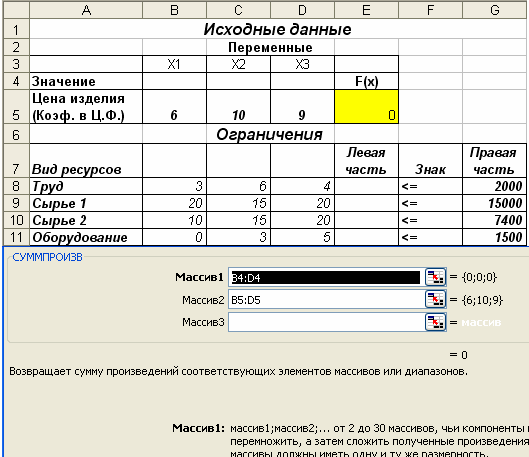
Task: Select the empty value cell B4 under X1
Action: pyautogui.click(x=174, y=81)
